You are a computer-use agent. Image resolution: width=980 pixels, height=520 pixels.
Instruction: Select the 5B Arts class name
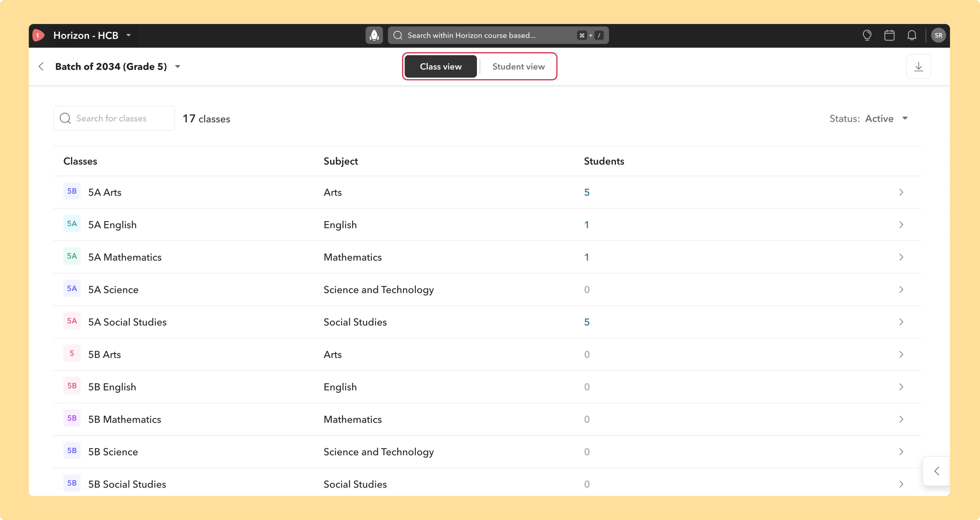105,354
